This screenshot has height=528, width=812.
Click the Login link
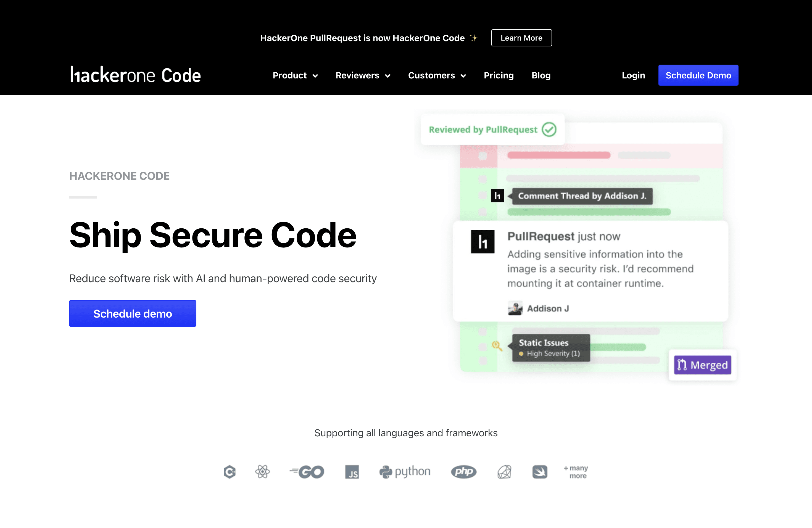(x=633, y=75)
